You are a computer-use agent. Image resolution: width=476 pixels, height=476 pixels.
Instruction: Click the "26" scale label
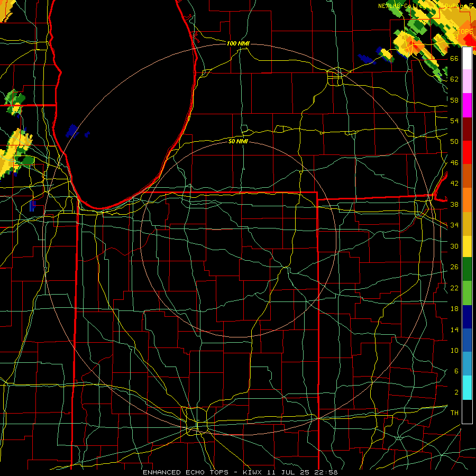click(x=454, y=267)
